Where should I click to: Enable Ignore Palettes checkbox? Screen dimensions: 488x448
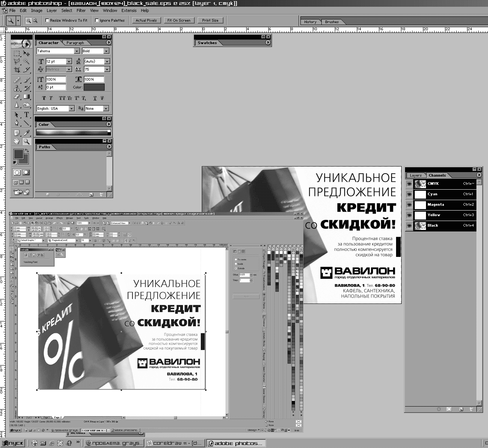point(97,21)
